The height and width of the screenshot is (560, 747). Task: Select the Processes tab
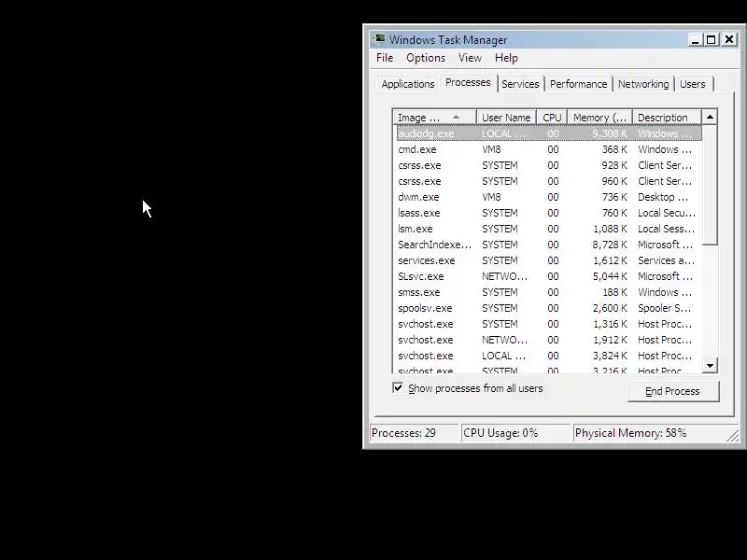pos(468,82)
